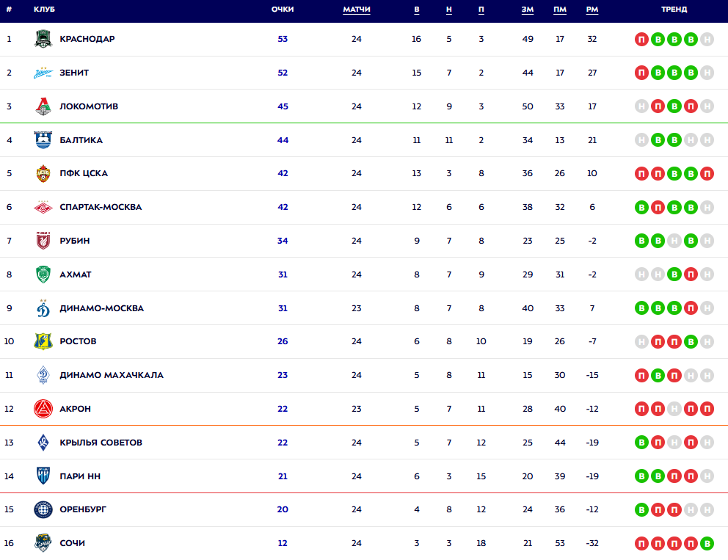The image size is (728, 560).
Task: Click the Краснодар club logo
Action: (43, 39)
